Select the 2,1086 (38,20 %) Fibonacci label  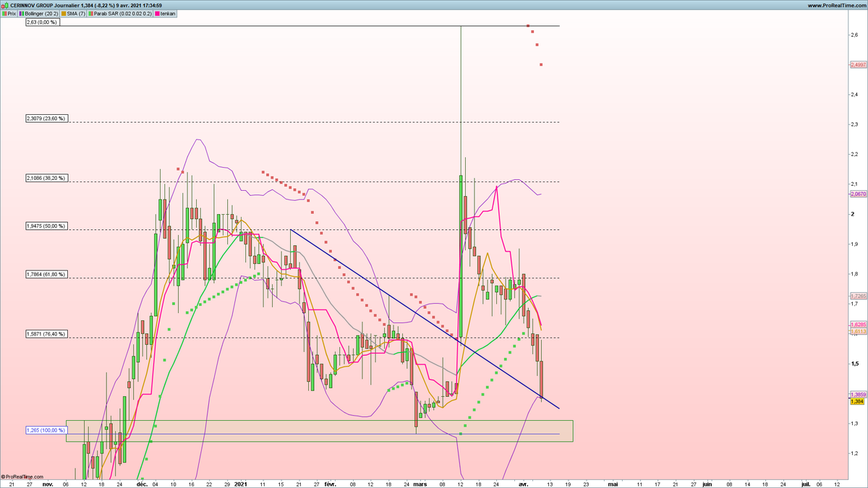tap(46, 177)
